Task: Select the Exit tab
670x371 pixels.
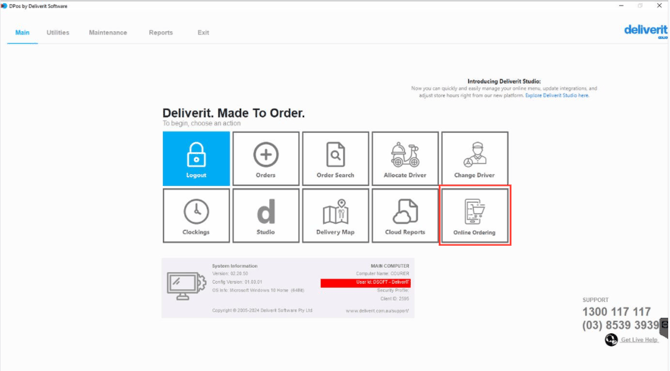Action: (x=203, y=32)
